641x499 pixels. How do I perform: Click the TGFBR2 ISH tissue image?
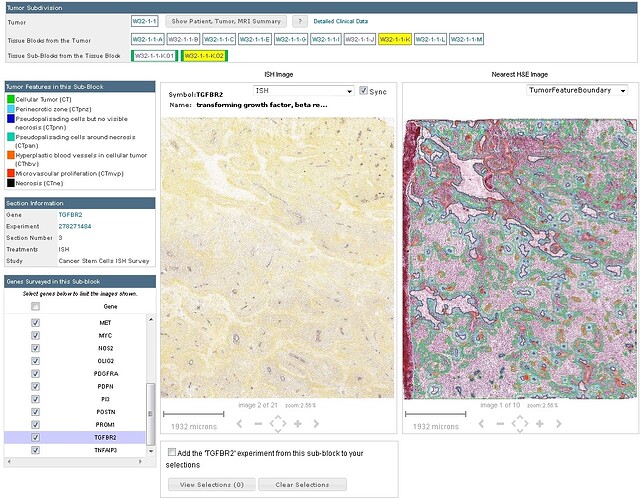278,257
